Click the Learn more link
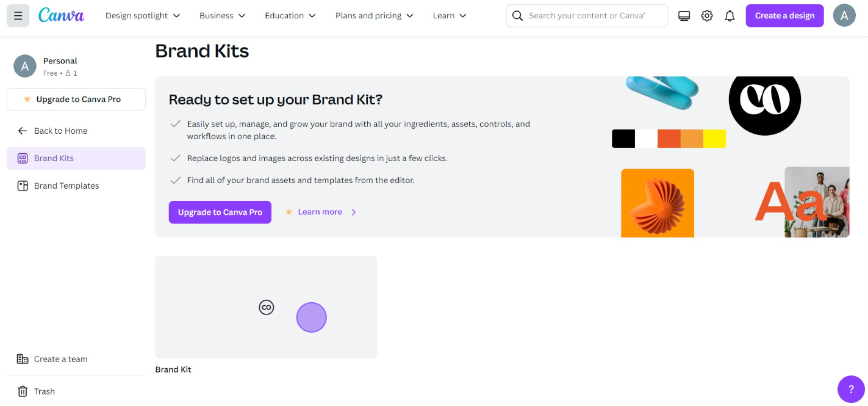Viewport: 868px width, 406px height. coord(320,212)
